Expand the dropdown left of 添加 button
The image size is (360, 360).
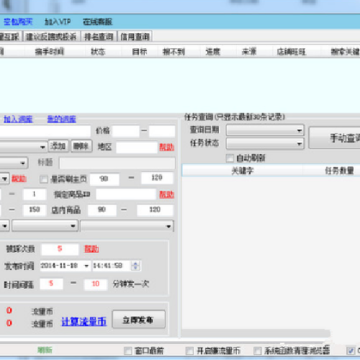pos(43,147)
